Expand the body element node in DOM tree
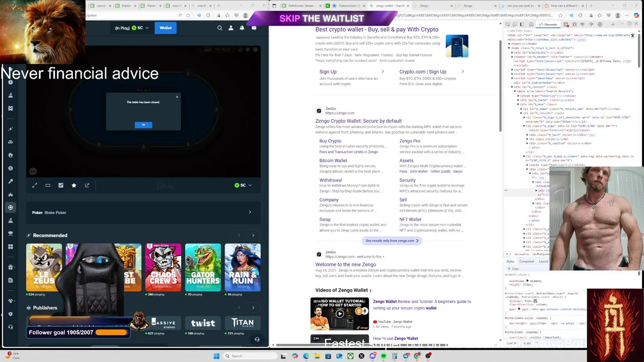644x362 pixels. point(509,48)
